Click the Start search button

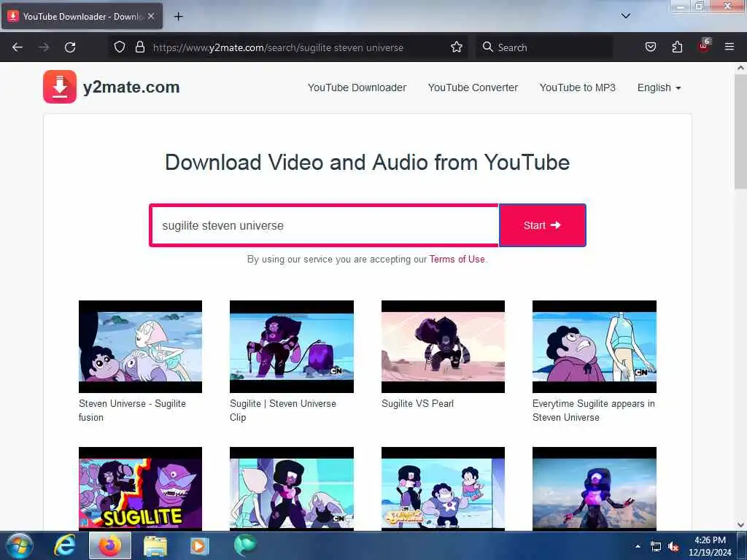(542, 225)
